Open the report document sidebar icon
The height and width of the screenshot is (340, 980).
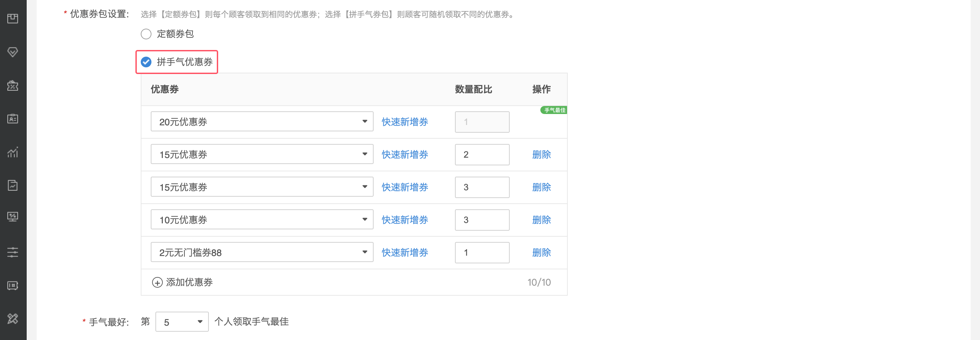click(13, 185)
